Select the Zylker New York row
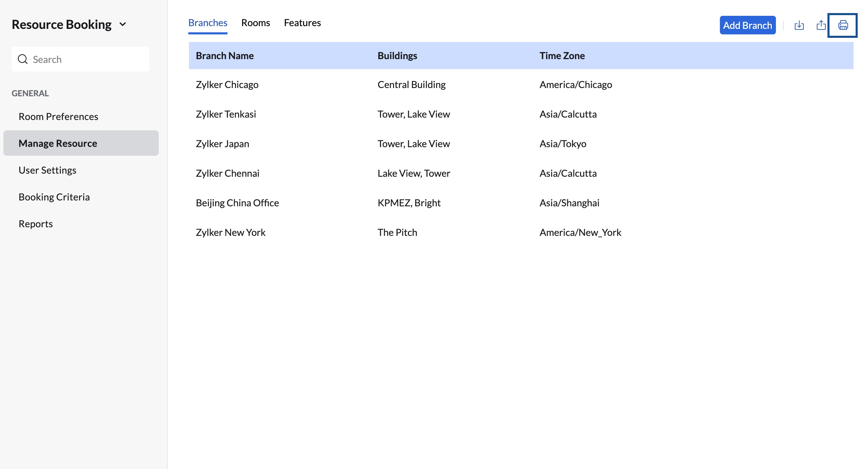This screenshot has width=868, height=469. pyautogui.click(x=231, y=232)
